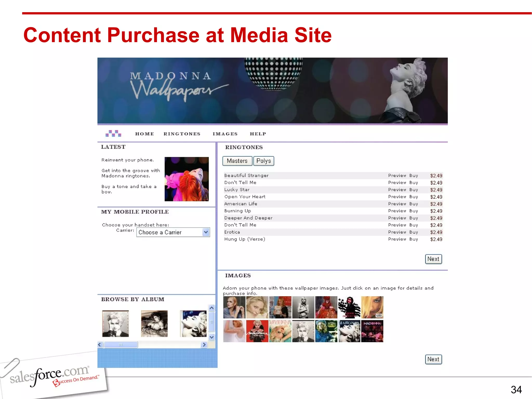The height and width of the screenshot is (399, 532).
Task: Click the Beautiful Stranger song title
Action: [246, 176]
